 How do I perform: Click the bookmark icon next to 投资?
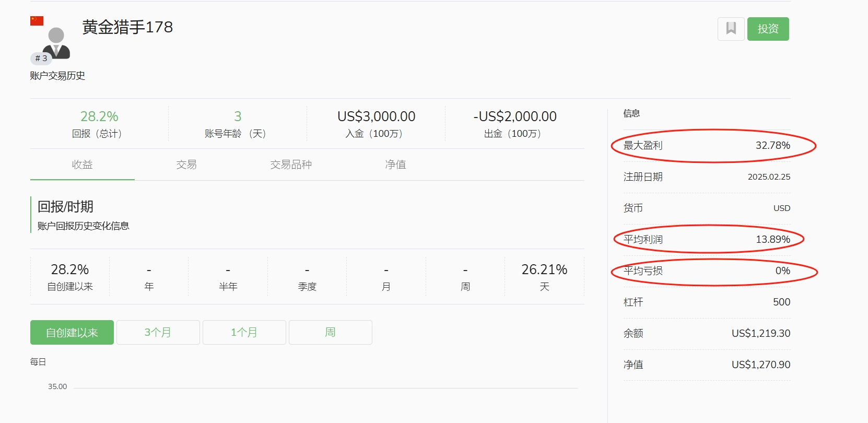pyautogui.click(x=731, y=29)
